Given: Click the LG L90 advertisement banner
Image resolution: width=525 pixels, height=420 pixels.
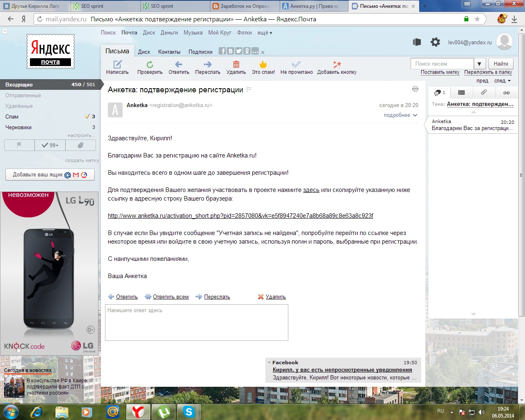Looking at the screenshot, I should click(x=49, y=273).
